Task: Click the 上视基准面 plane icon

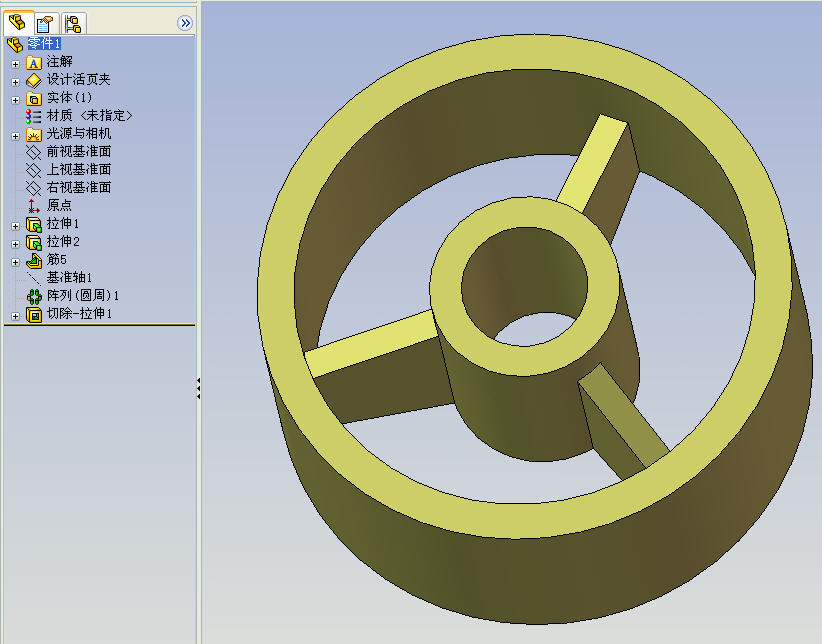Action: (34, 170)
